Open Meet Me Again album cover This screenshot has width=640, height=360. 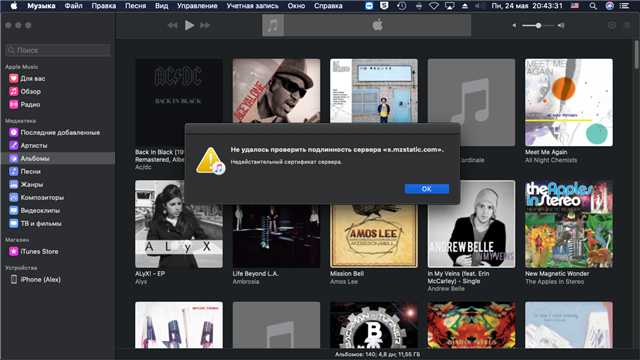(x=569, y=102)
